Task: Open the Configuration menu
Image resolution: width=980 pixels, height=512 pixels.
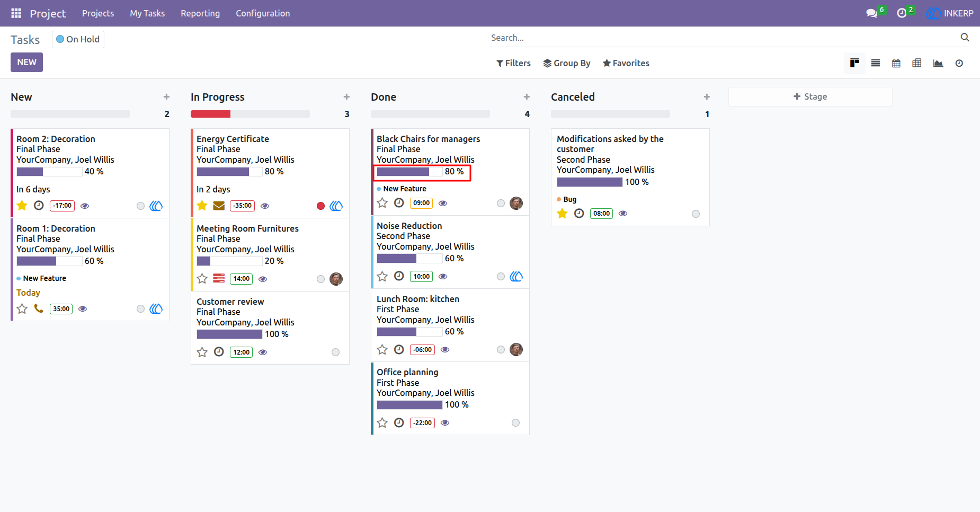Action: (263, 13)
